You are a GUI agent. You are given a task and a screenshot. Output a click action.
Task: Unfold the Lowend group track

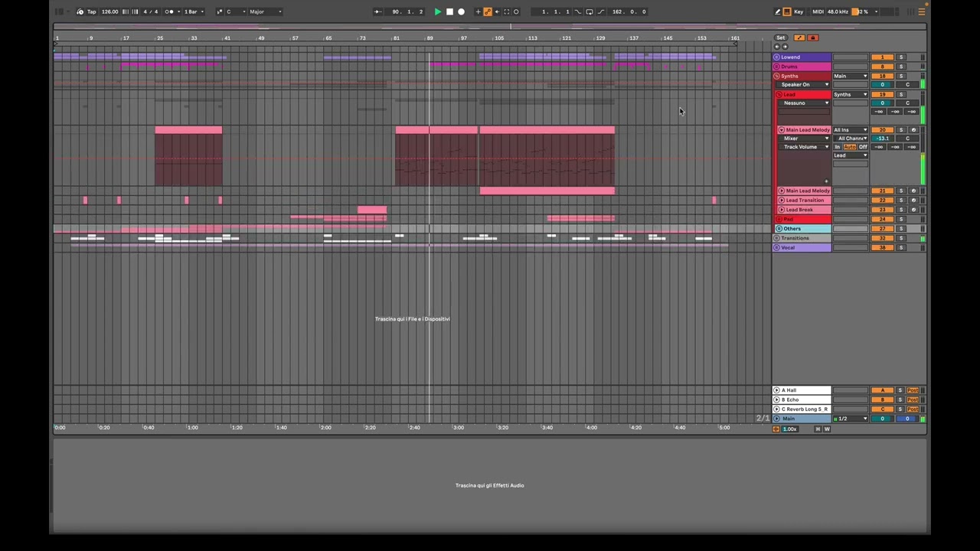(x=776, y=57)
